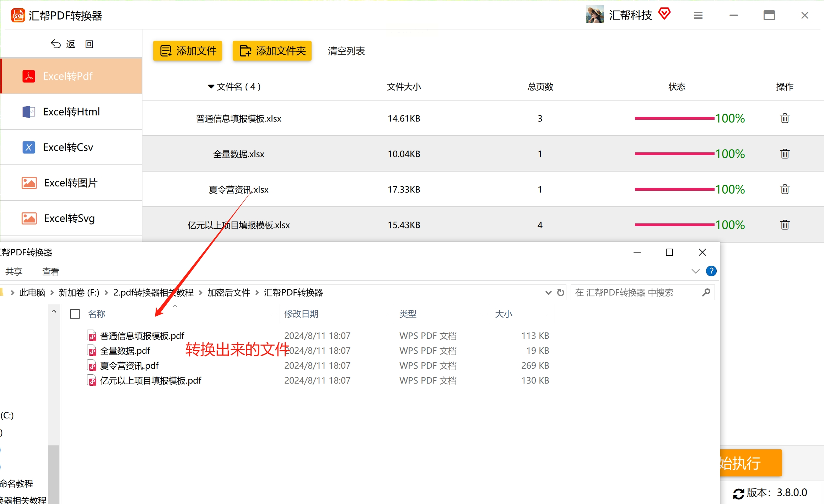Click the Excel转Csv blue X icon
The image size is (824, 504).
[29, 147]
